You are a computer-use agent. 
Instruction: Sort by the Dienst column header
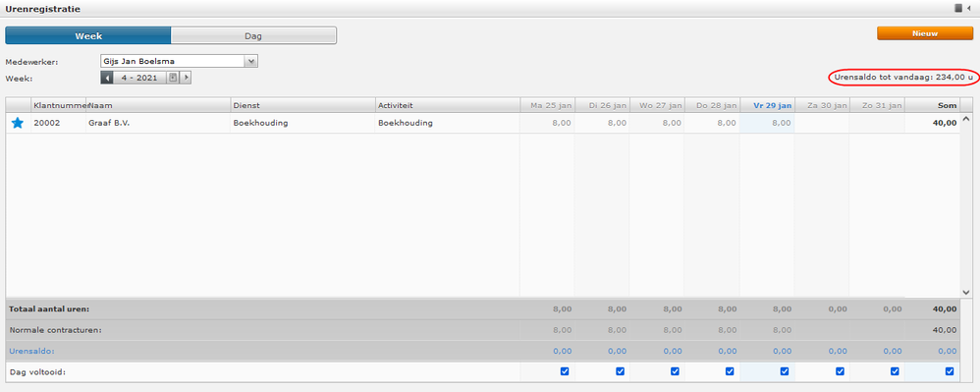pyautogui.click(x=302, y=106)
